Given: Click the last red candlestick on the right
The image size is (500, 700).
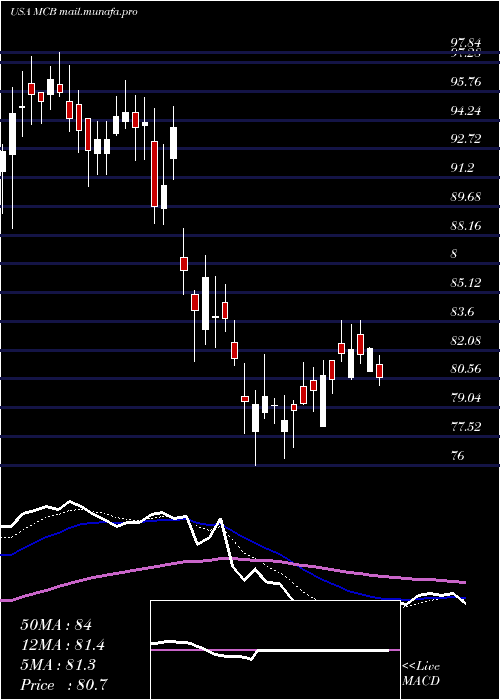Looking at the screenshot, I should click(379, 371).
